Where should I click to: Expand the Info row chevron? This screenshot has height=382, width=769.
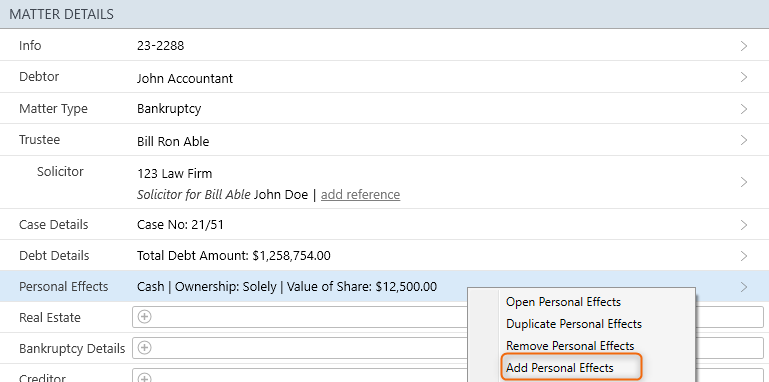[x=744, y=46]
